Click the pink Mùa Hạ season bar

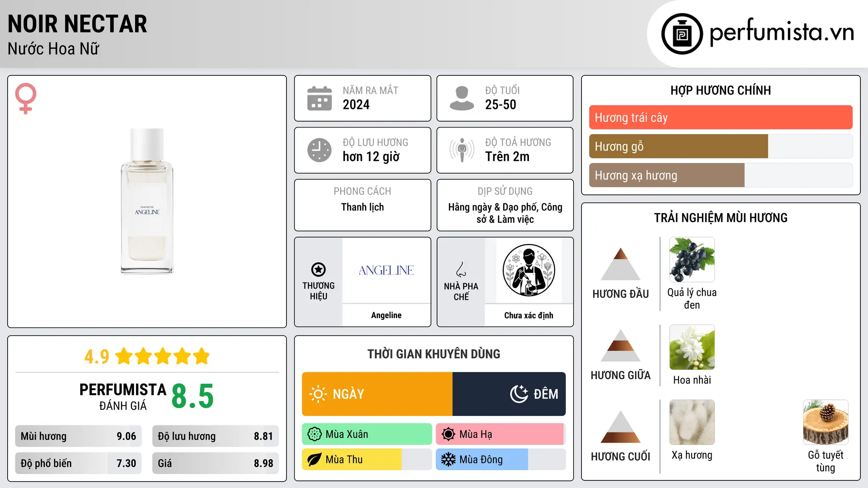501,434
